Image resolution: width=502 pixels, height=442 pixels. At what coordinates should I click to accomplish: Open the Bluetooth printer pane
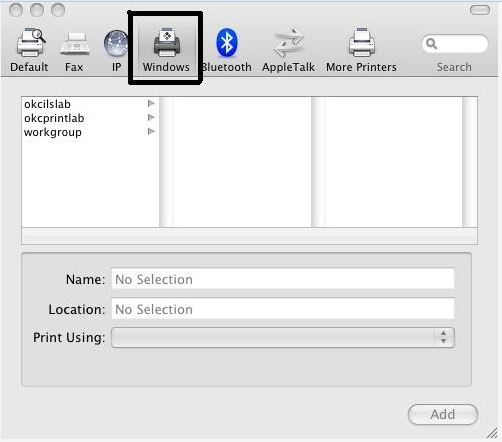coord(227,42)
